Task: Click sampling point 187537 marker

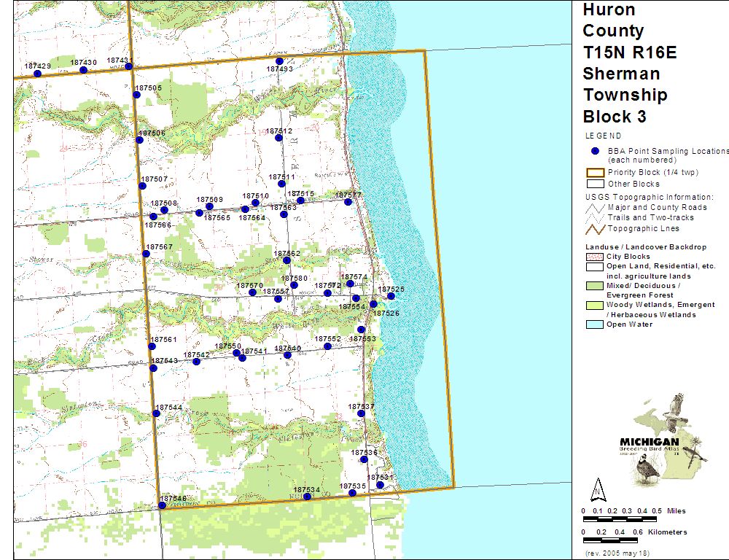Action: coord(361,413)
